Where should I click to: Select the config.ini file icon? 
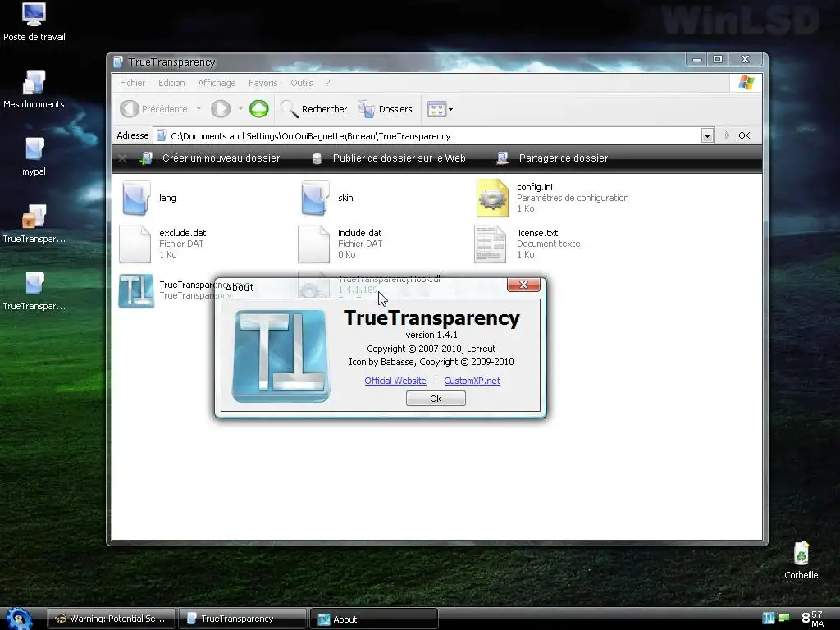click(x=492, y=198)
